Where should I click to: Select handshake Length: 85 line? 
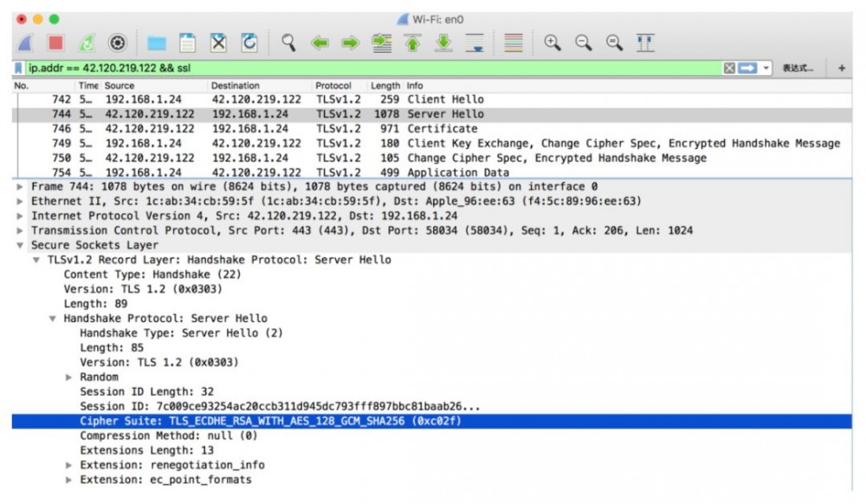[x=112, y=348]
